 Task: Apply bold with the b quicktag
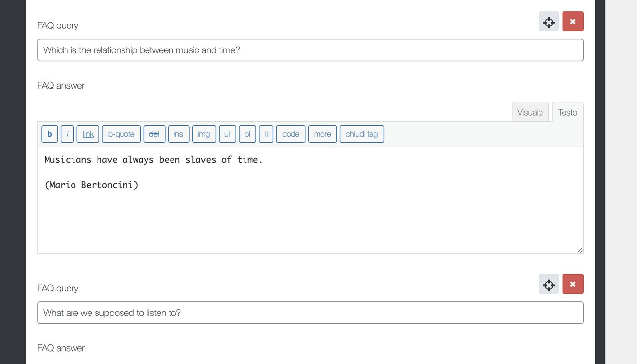tap(49, 134)
